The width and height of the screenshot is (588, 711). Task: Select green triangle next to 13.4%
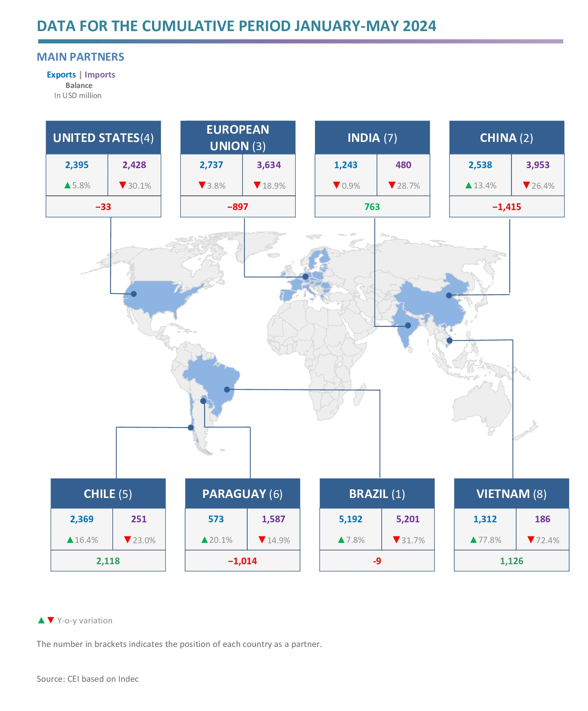(x=469, y=185)
